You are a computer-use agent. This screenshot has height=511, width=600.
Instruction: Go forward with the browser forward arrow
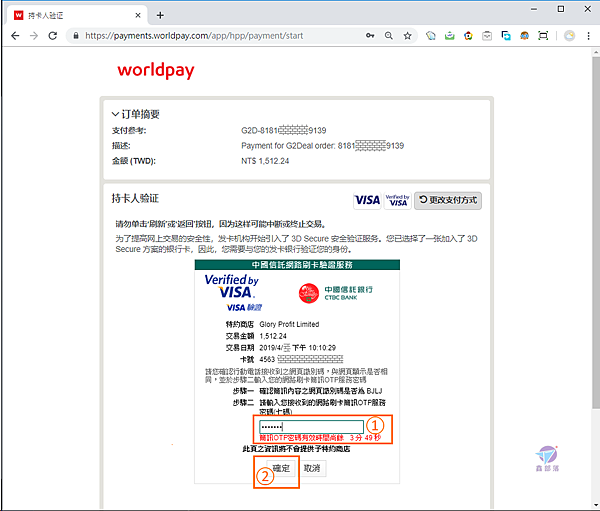[34, 36]
